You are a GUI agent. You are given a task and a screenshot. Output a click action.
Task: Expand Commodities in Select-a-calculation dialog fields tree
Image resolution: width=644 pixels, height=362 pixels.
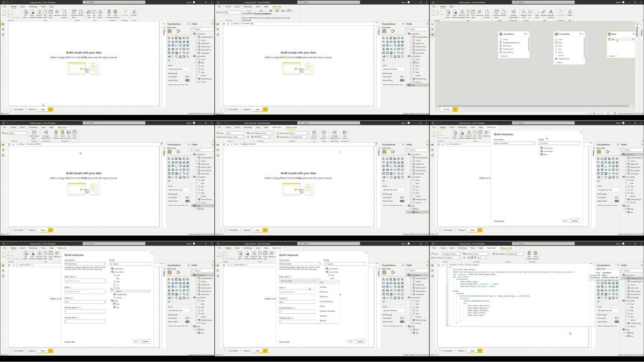coord(540,151)
